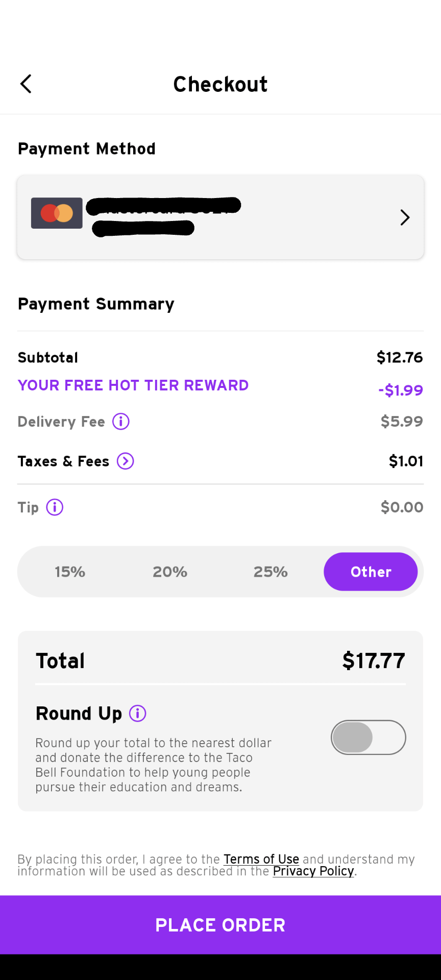This screenshot has height=980, width=441.
Task: Choose the 25% tip option
Action: coord(271,572)
